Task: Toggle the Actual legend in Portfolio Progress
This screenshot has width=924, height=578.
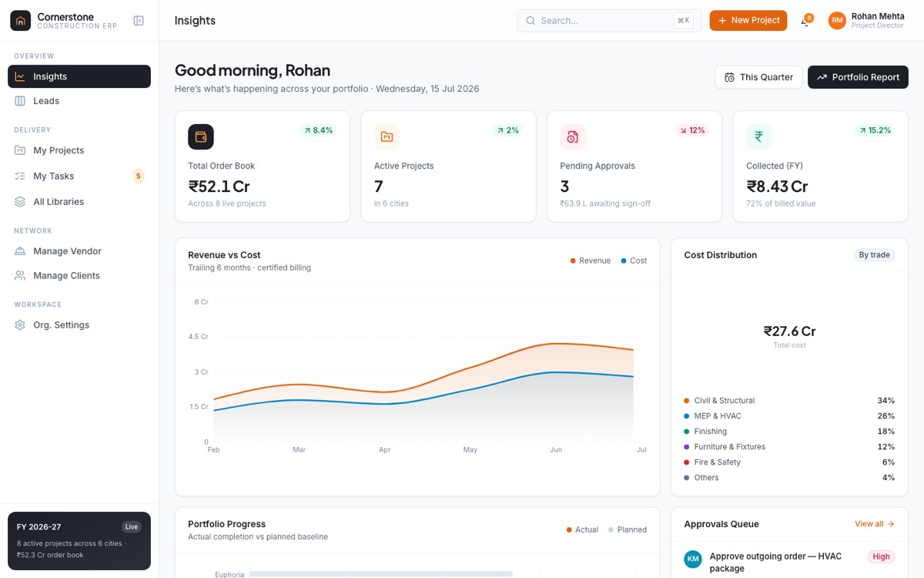Action: (x=582, y=529)
